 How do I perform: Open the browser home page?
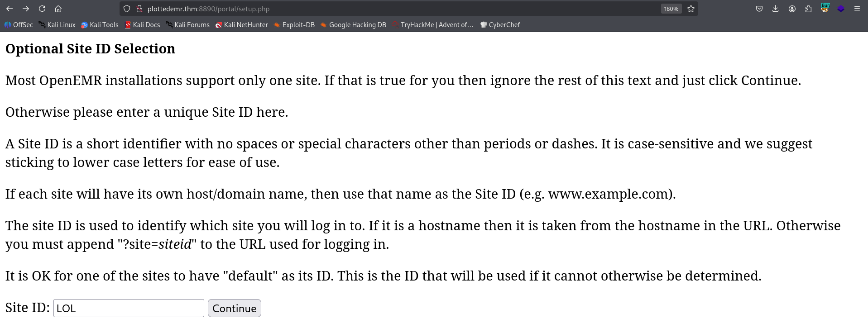58,9
